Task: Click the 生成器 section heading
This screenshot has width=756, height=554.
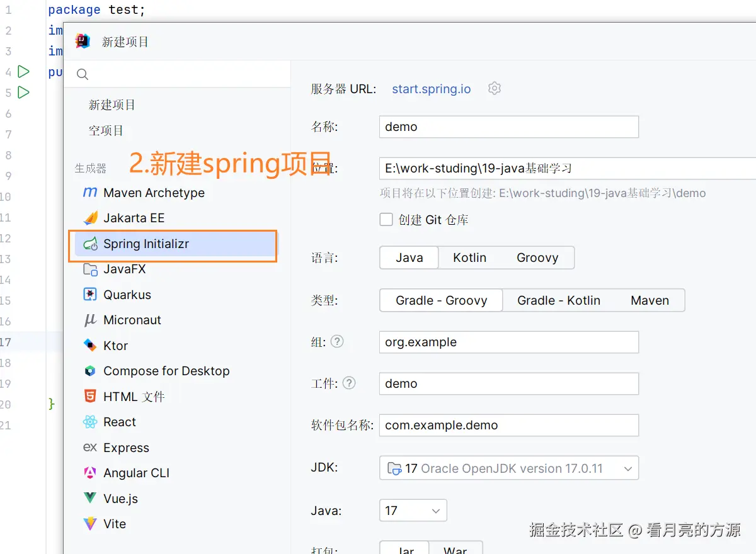Action: click(x=91, y=168)
